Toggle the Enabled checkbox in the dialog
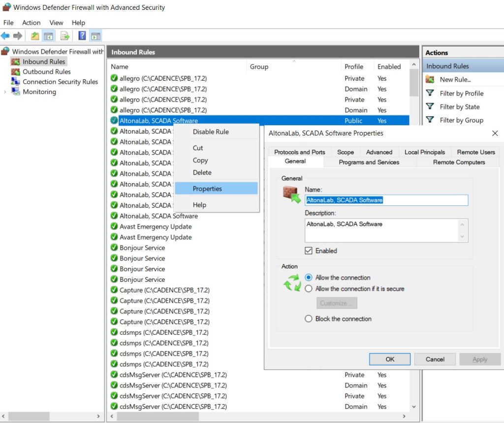 pyautogui.click(x=308, y=251)
